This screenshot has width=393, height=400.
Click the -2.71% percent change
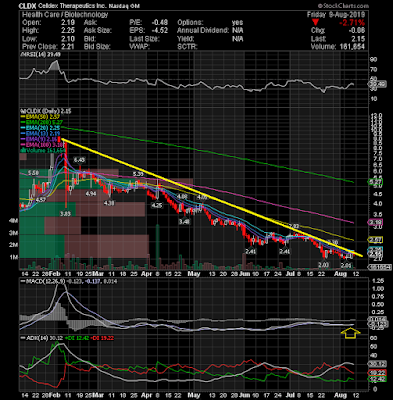(x=352, y=23)
